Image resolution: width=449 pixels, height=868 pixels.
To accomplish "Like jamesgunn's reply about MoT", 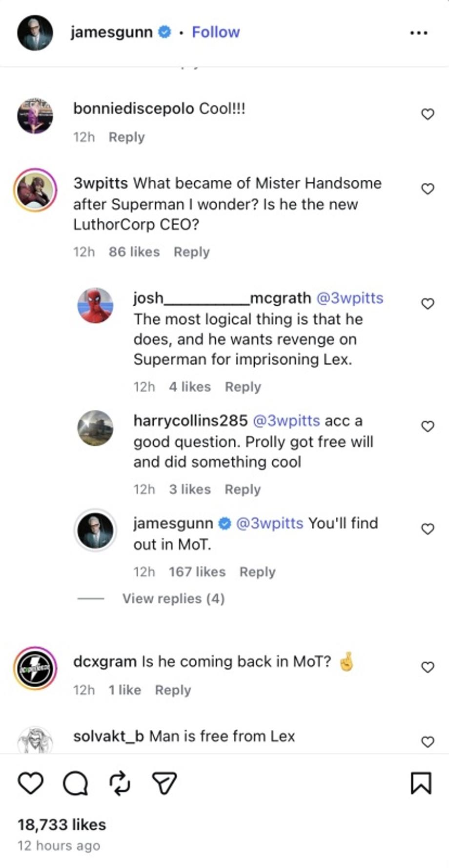I will (x=428, y=529).
